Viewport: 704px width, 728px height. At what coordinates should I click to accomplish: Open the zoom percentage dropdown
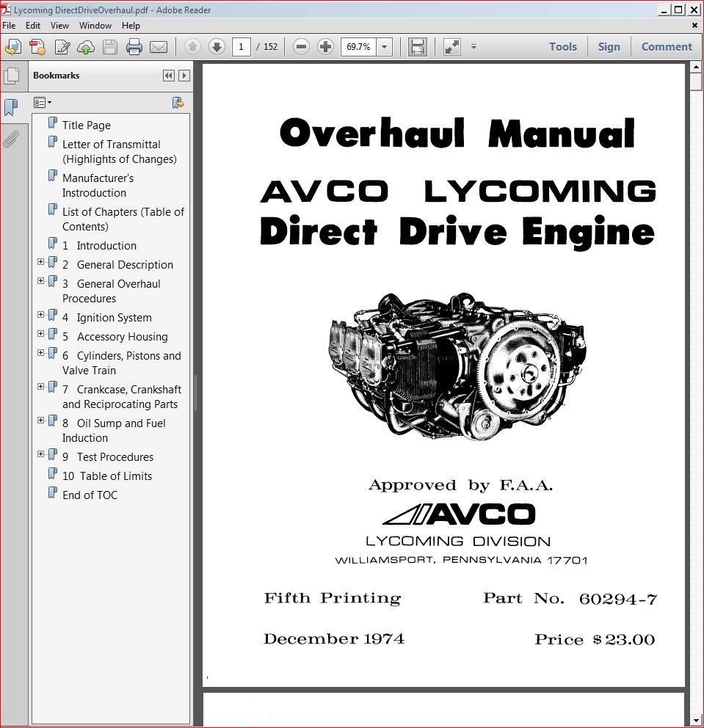pyautogui.click(x=385, y=47)
